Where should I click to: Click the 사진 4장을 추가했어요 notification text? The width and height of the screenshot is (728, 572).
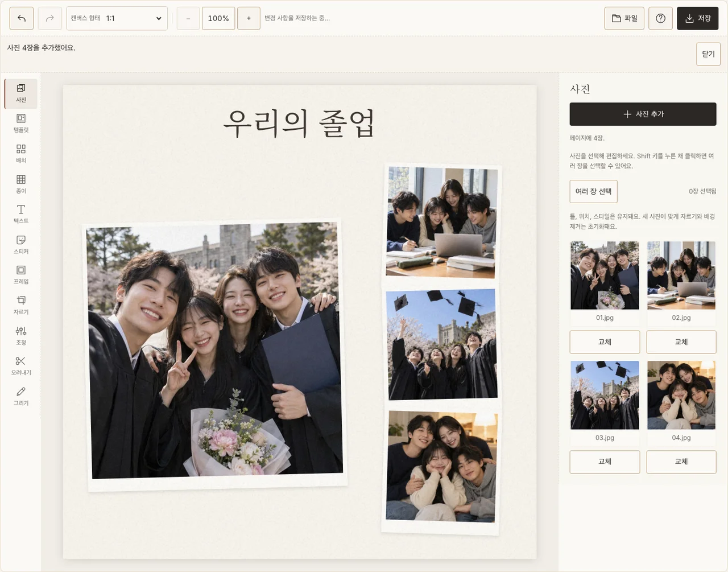click(42, 48)
